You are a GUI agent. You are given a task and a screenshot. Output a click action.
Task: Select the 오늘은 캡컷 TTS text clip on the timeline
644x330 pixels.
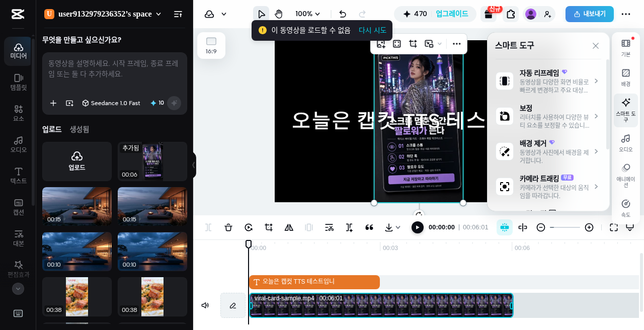coord(314,282)
